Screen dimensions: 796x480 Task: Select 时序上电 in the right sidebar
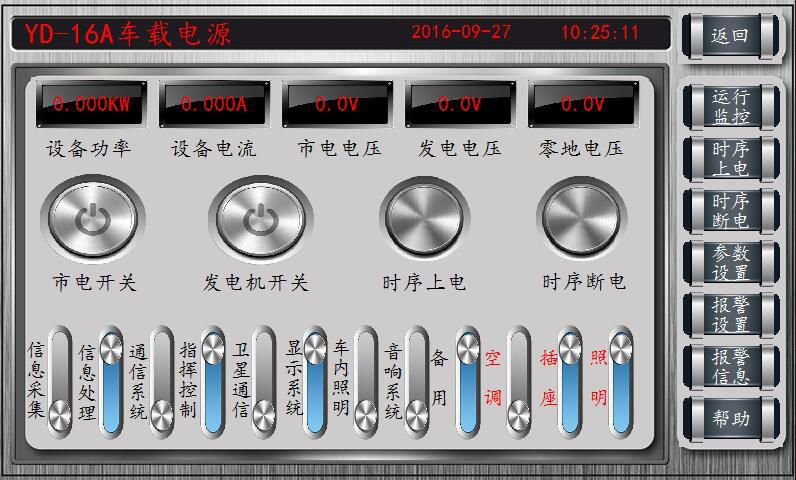[730, 158]
